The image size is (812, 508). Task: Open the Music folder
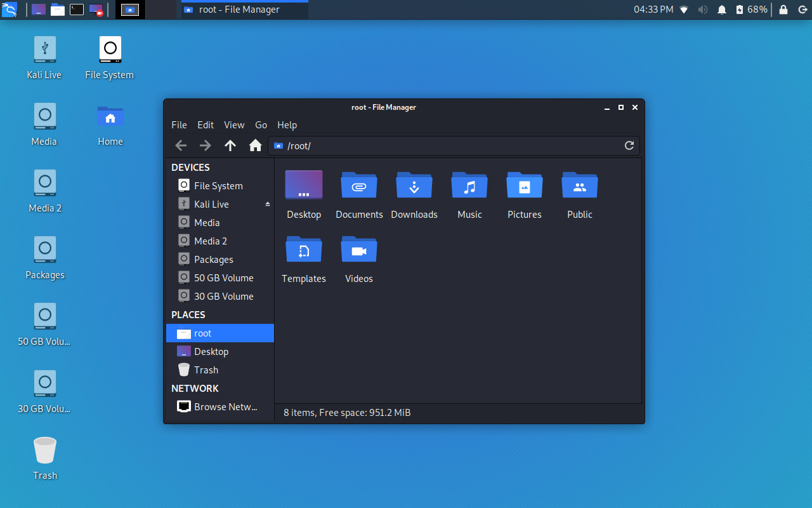tap(469, 190)
